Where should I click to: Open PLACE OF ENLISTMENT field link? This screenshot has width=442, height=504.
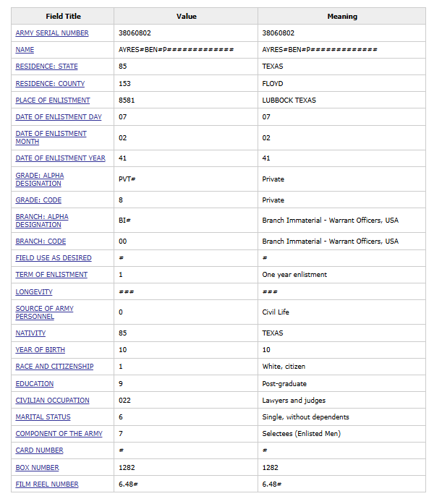click(53, 101)
